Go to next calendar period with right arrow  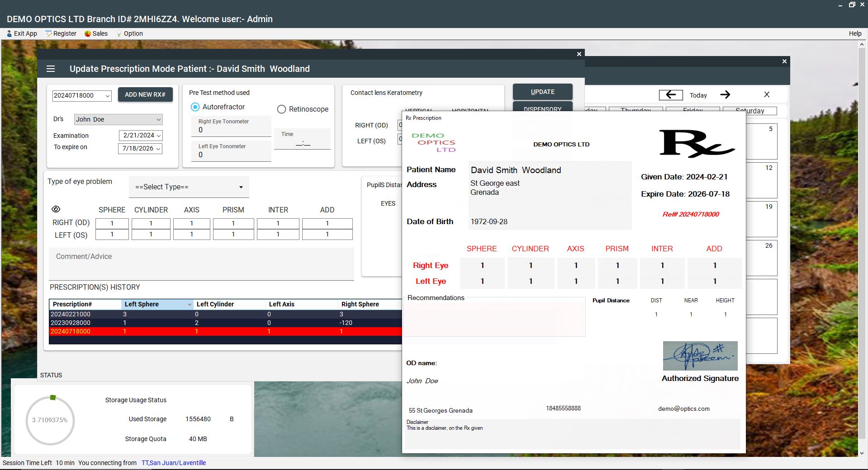coord(725,94)
